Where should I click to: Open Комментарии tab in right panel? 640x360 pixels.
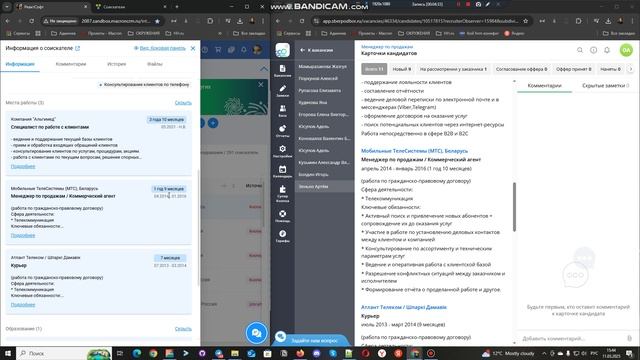[x=544, y=86]
